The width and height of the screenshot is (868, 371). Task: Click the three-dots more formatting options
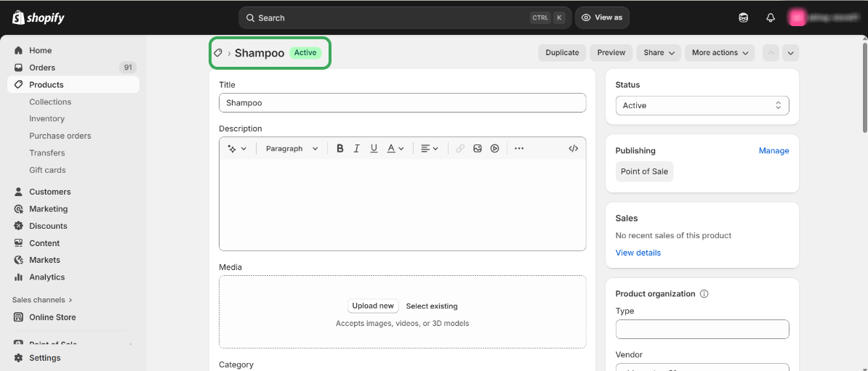(519, 149)
